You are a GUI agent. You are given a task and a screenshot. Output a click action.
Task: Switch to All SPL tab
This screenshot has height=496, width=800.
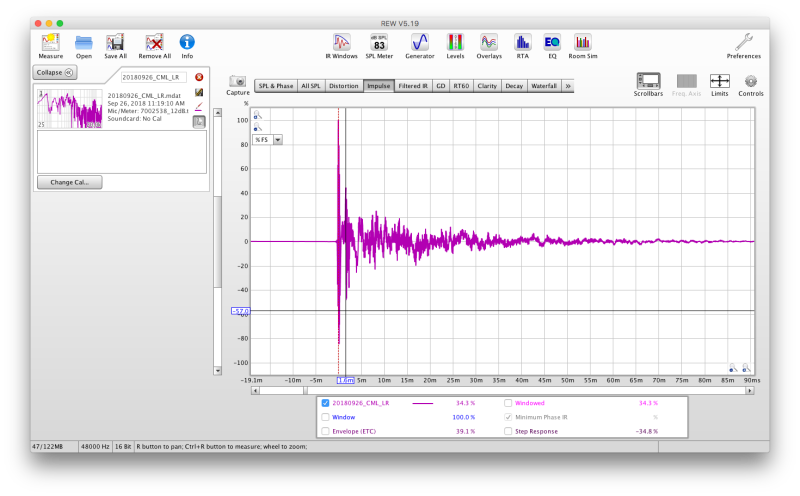[x=311, y=86]
